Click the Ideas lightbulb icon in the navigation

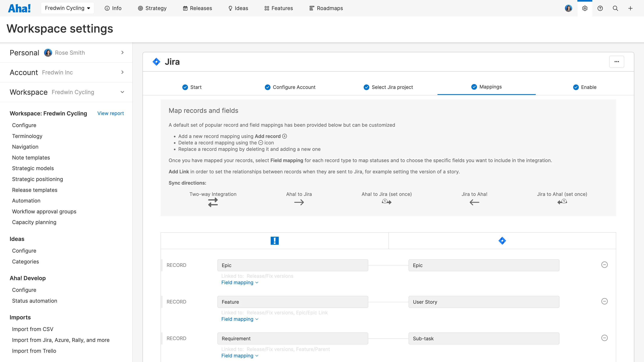point(230,8)
